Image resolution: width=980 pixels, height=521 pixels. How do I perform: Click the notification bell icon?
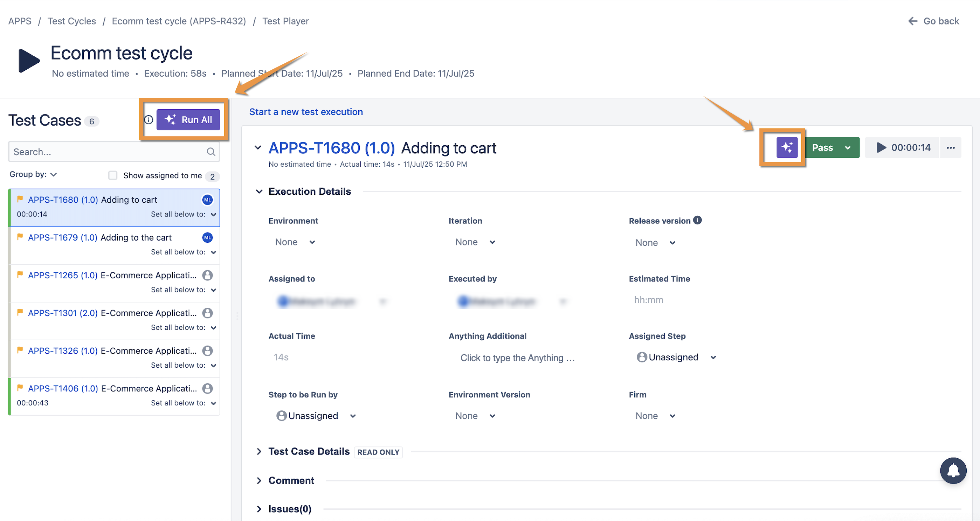pos(953,471)
